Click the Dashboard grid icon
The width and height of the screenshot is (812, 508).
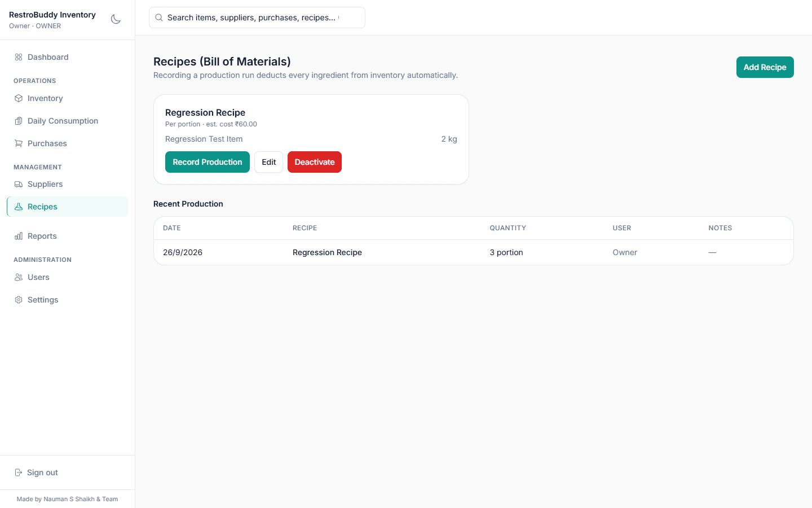coord(19,57)
